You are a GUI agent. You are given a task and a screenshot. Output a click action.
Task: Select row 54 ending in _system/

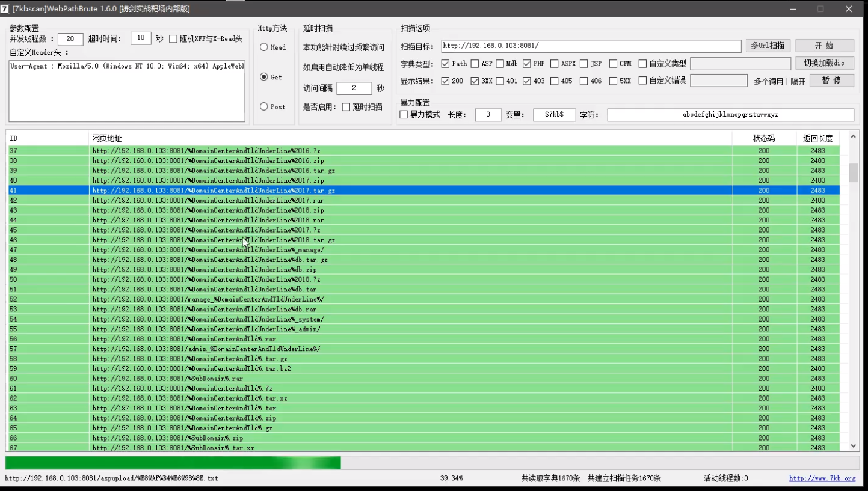pyautogui.click(x=423, y=319)
